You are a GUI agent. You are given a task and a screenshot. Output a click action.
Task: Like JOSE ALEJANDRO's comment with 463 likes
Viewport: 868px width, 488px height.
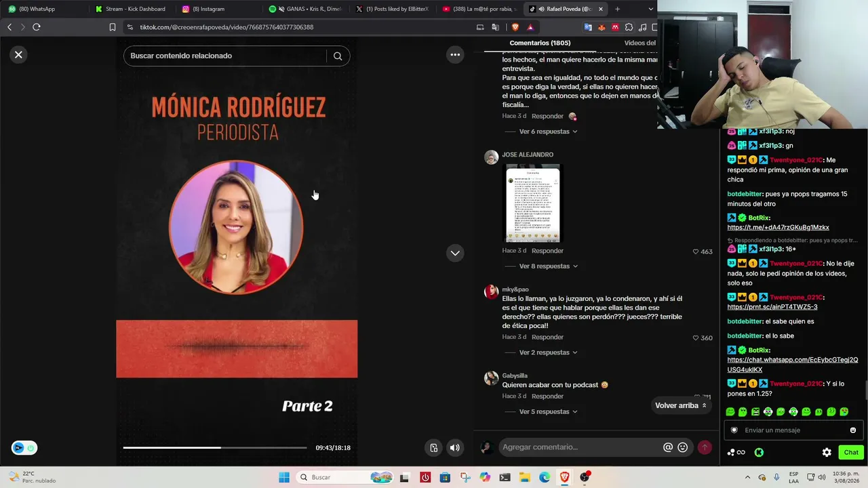tap(696, 251)
